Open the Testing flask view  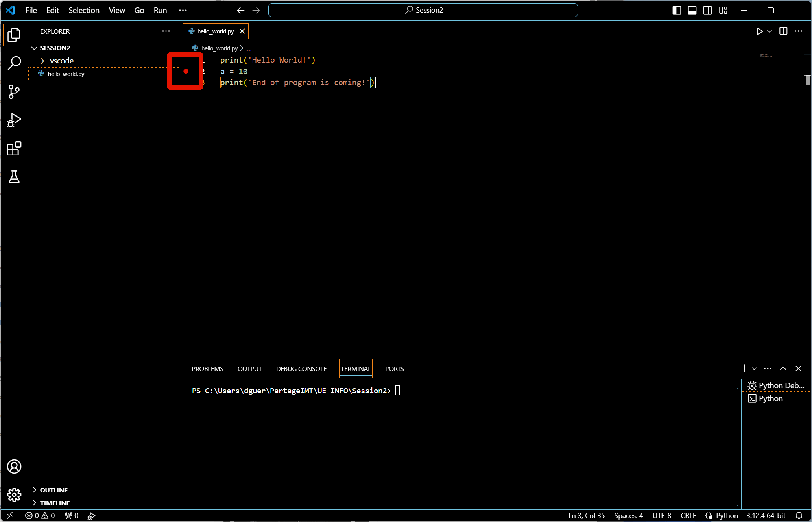click(x=14, y=177)
